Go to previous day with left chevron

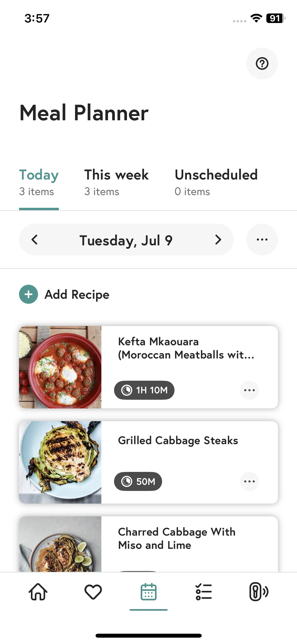click(35, 240)
